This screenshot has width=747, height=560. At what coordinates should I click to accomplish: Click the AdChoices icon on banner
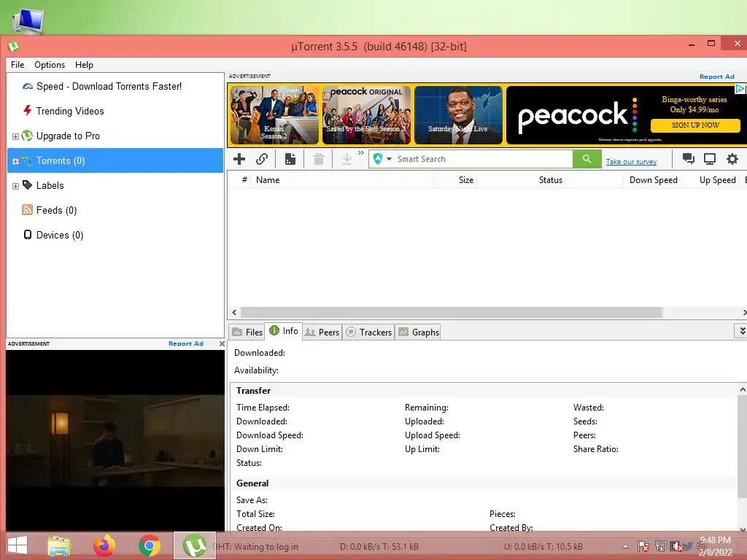point(740,89)
